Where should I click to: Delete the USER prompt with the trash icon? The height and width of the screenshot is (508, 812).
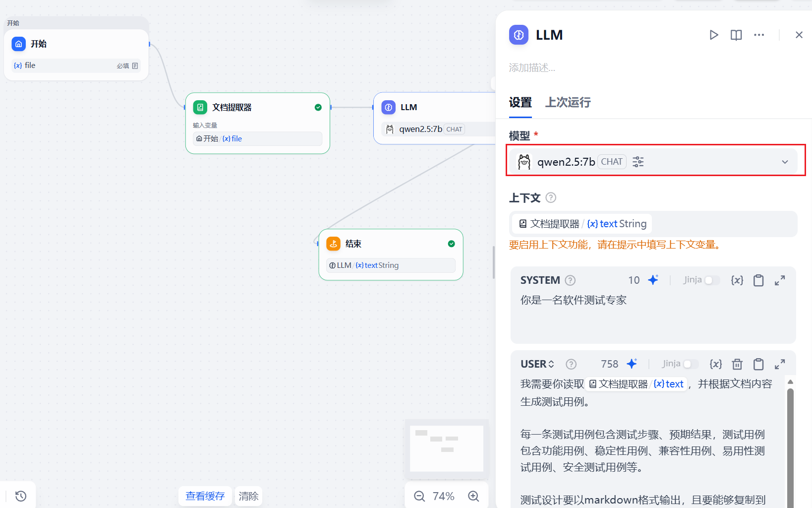pos(737,364)
